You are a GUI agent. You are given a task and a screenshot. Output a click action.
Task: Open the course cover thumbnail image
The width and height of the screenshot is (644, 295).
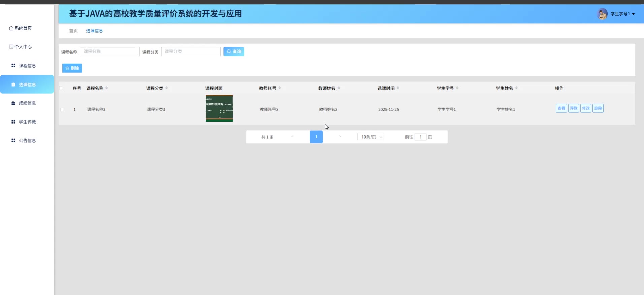[219, 108]
